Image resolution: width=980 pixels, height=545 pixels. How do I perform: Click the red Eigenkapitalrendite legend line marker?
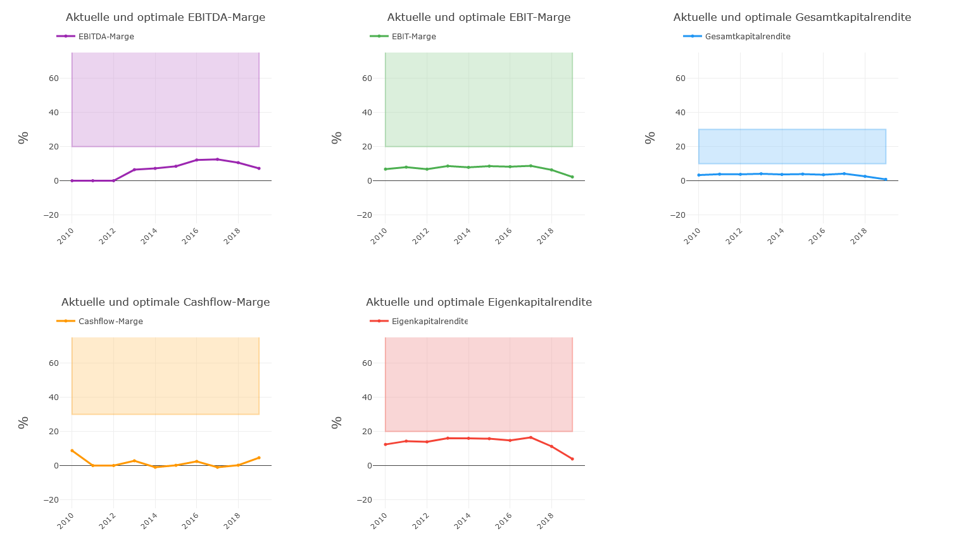click(379, 321)
